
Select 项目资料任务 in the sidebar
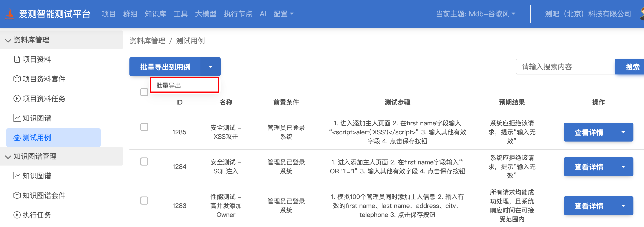44,98
